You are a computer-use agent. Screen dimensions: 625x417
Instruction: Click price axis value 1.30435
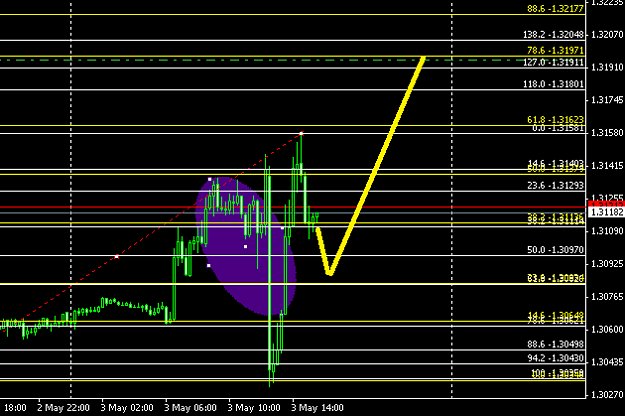point(607,362)
